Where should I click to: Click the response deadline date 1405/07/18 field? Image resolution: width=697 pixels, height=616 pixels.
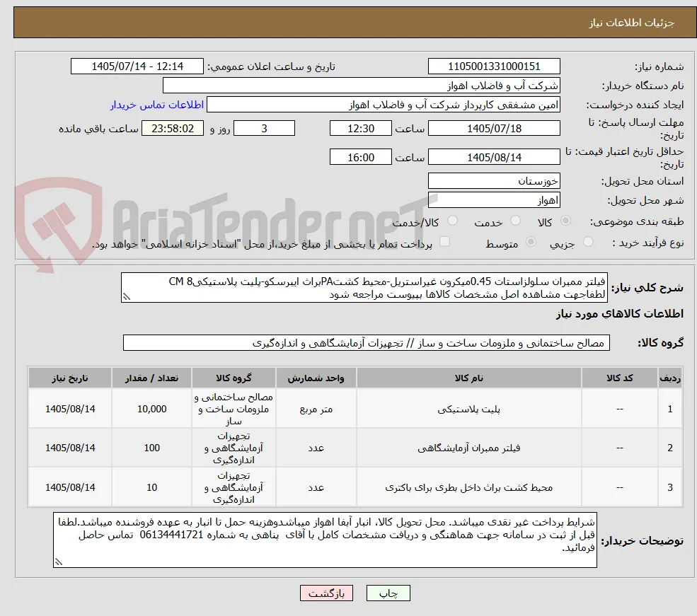pos(494,129)
